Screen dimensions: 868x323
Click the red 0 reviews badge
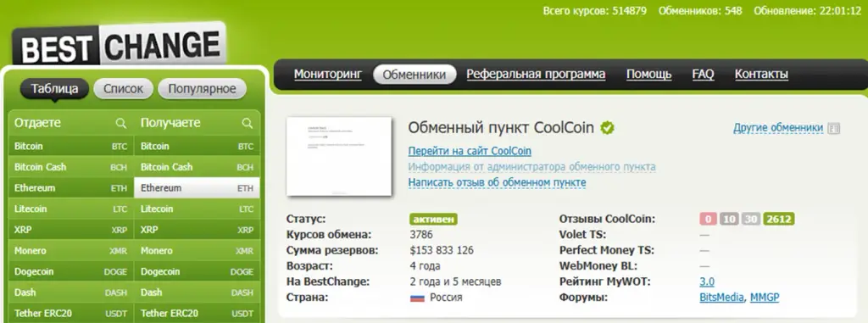[x=708, y=220]
